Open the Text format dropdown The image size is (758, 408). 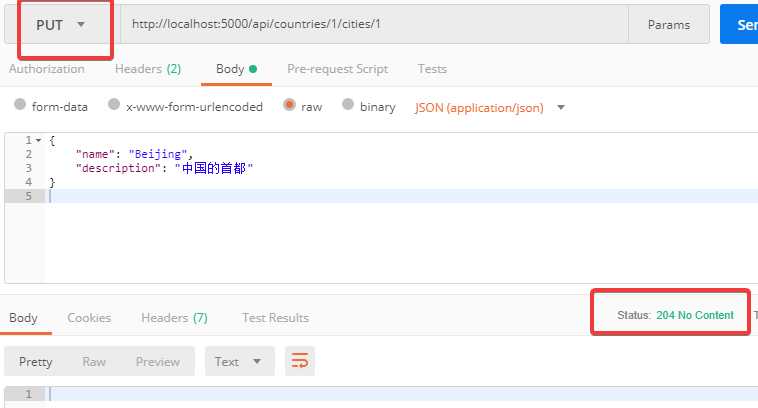pyautogui.click(x=240, y=361)
